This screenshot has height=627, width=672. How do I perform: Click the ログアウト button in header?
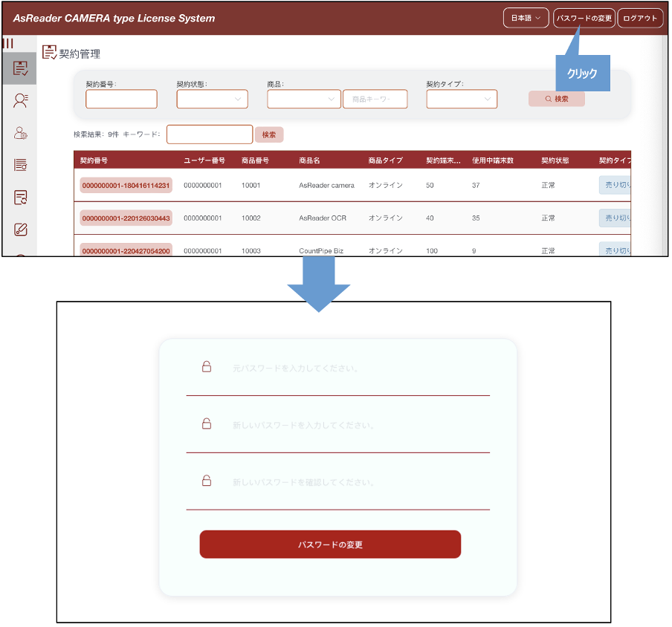[640, 18]
